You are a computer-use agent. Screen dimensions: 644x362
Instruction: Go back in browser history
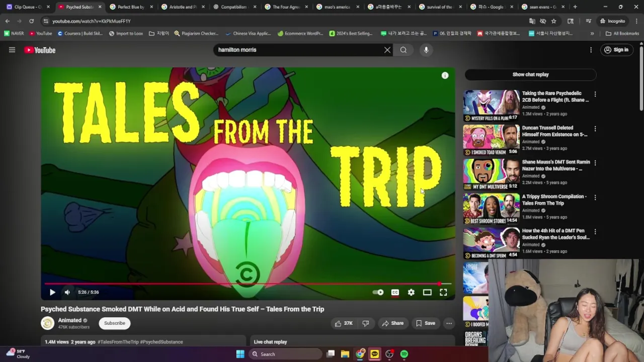coord(7,21)
